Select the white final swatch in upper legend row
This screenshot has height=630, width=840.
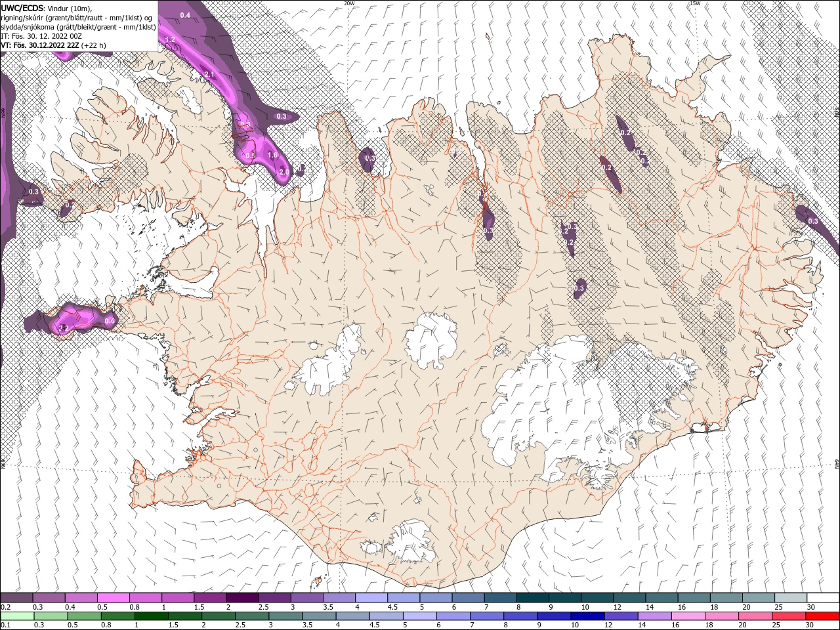(x=823, y=598)
